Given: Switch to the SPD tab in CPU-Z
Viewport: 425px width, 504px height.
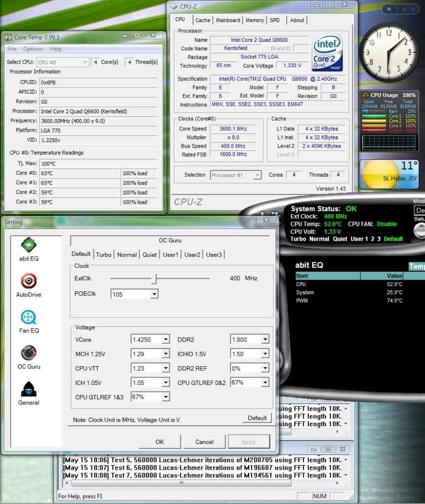Looking at the screenshot, I should [x=274, y=20].
